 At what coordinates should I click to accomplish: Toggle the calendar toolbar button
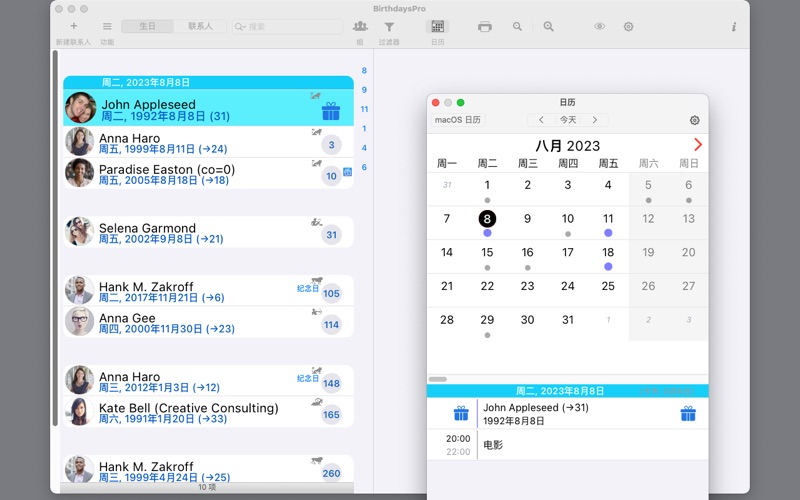(437, 27)
